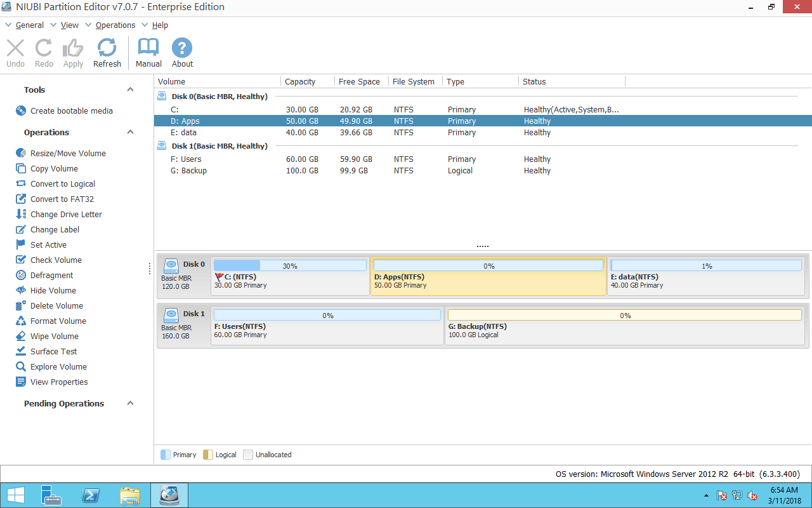Collapse the Pending Operations section chevron
The image size is (812, 508).
click(x=131, y=403)
